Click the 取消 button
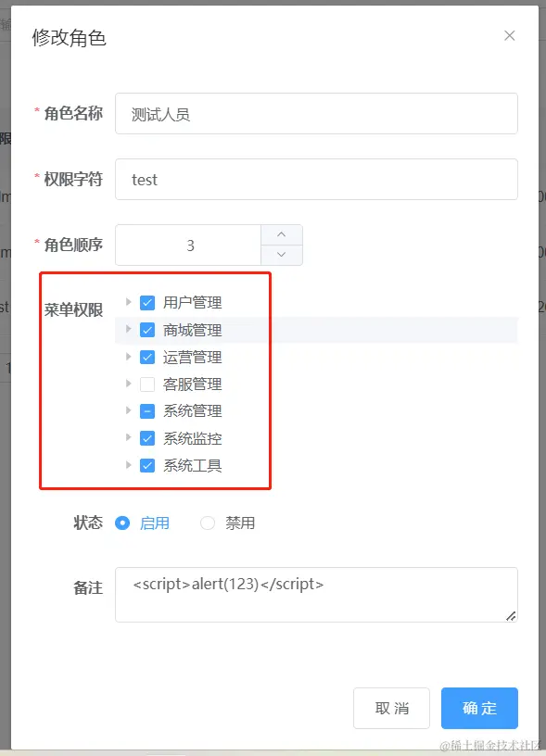Screen dimensions: 546x756 [x=391, y=708]
